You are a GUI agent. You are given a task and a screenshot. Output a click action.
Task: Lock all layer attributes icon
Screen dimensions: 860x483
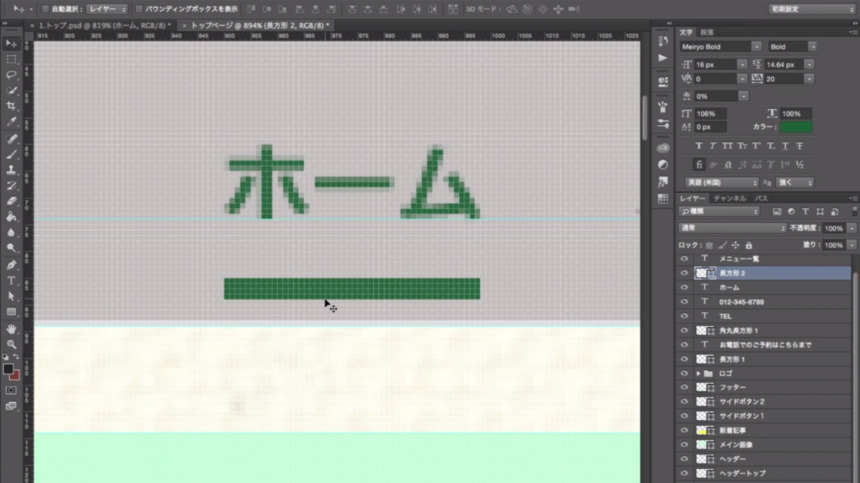[x=749, y=246]
